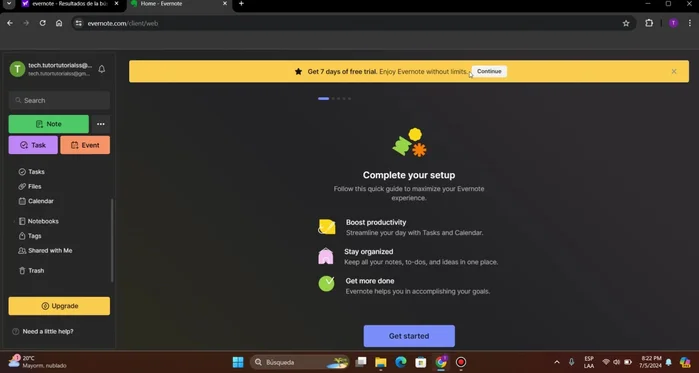The image size is (699, 373).
Task: Create a new Task
Action: click(33, 145)
